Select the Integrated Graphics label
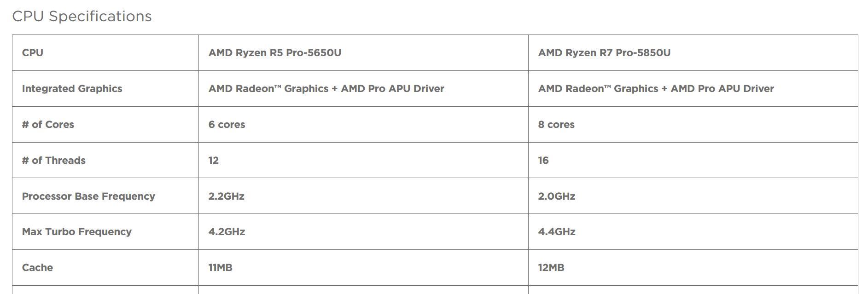The height and width of the screenshot is (294, 868). 72,88
